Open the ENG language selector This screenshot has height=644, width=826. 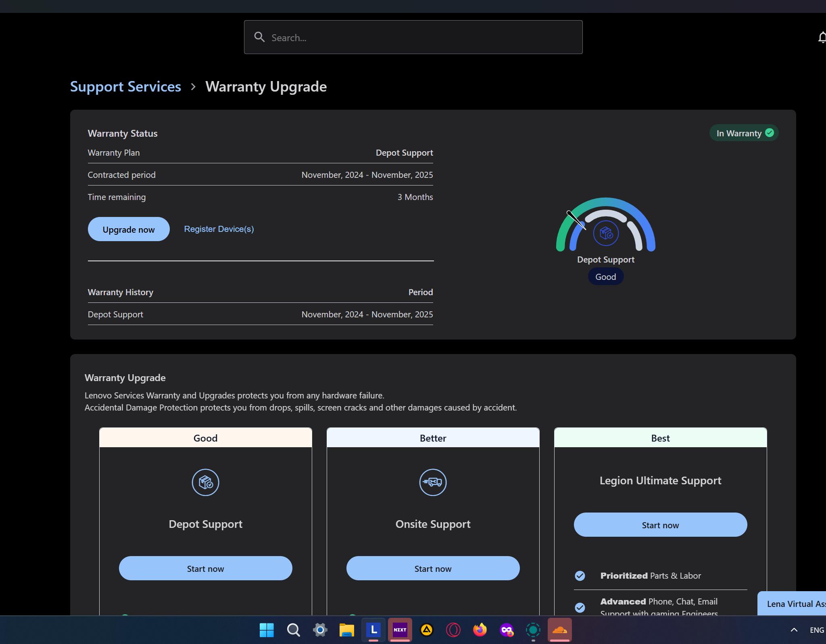pos(817,629)
